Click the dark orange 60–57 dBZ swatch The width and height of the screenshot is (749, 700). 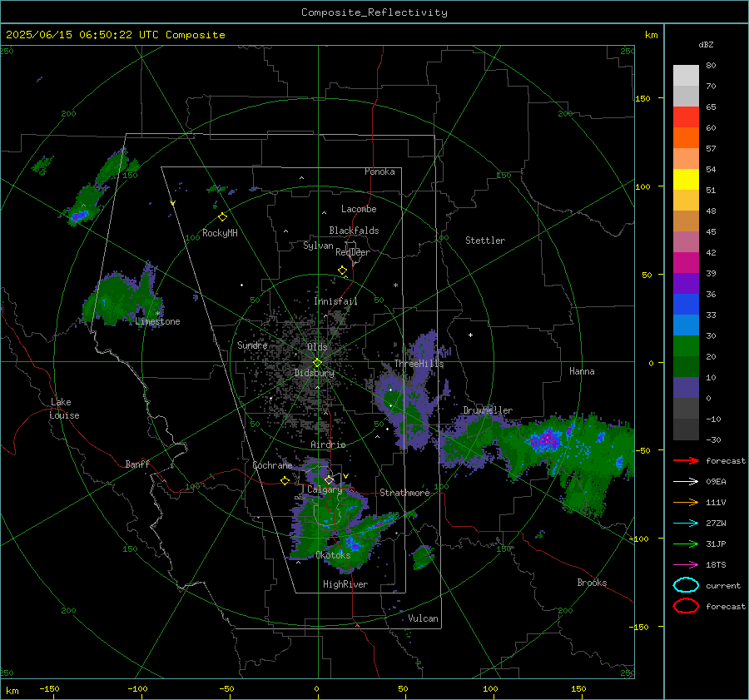[x=686, y=138]
